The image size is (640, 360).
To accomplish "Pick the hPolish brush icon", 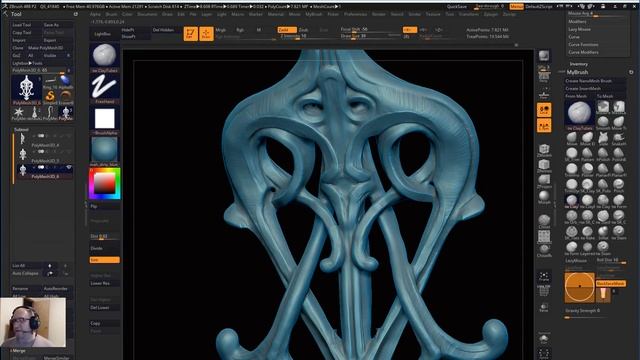I will [603, 153].
